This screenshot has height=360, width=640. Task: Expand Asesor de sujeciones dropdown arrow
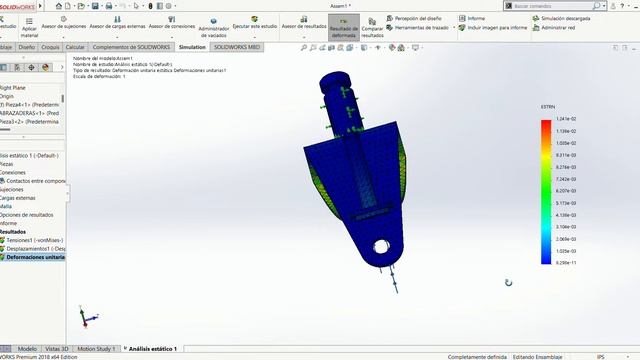(x=64, y=37)
